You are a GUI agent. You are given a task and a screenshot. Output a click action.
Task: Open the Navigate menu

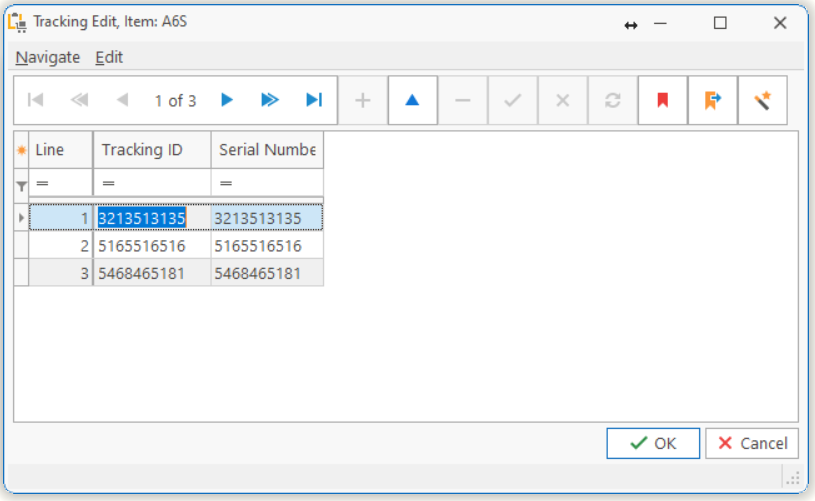tap(48, 57)
